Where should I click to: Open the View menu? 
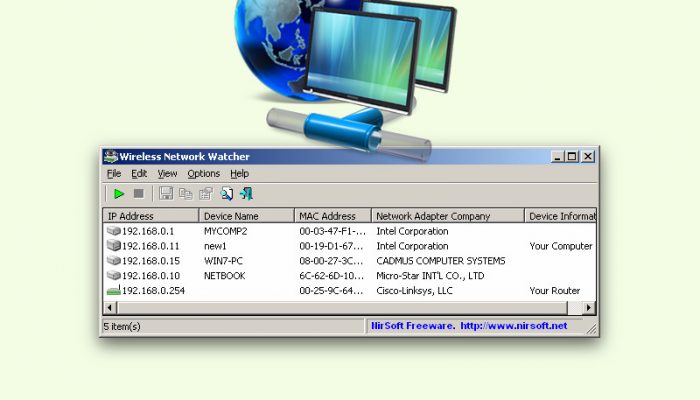pos(167,174)
